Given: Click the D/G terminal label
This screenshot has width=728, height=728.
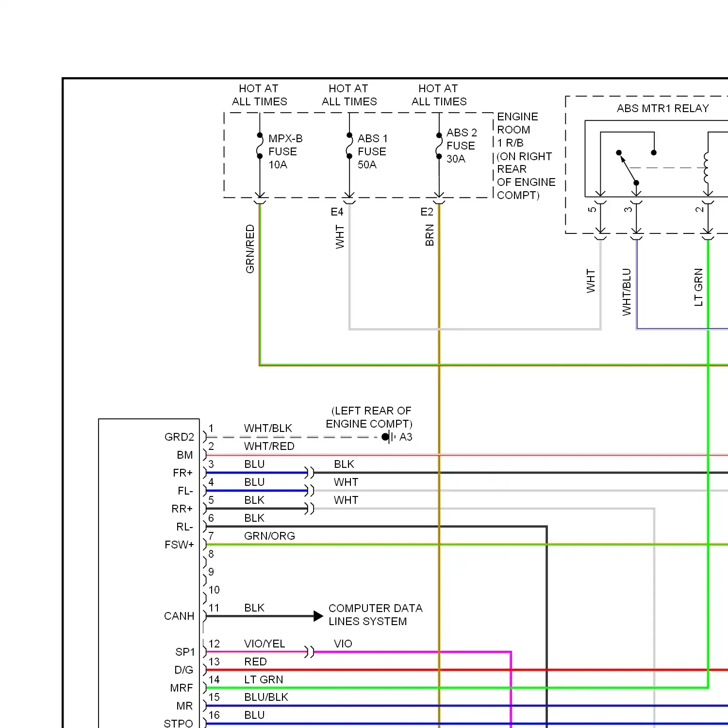Looking at the screenshot, I should (183, 670).
